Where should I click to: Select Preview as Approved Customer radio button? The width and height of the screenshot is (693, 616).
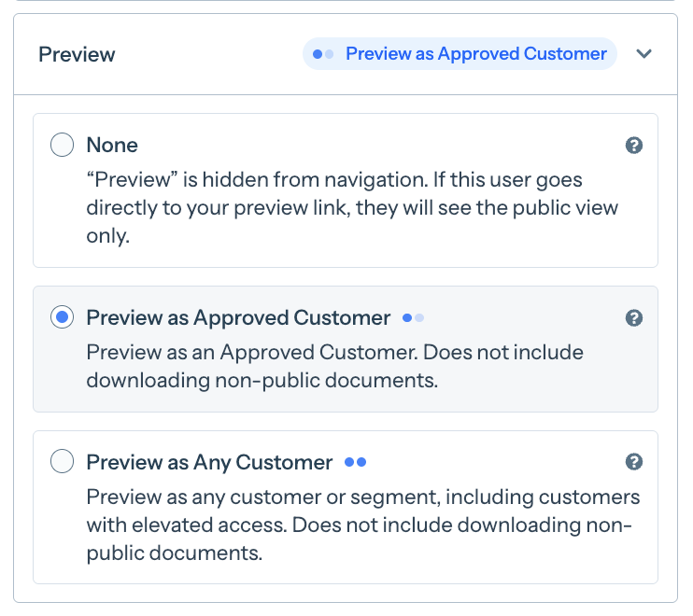62,317
